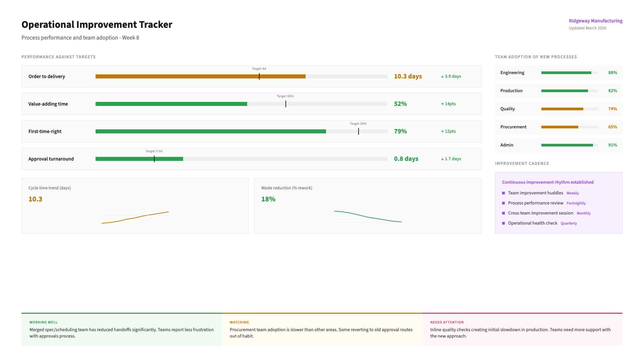This screenshot has height=362, width=644.
Task: Click the down arrow beside 3.9 days
Action: 442,77
